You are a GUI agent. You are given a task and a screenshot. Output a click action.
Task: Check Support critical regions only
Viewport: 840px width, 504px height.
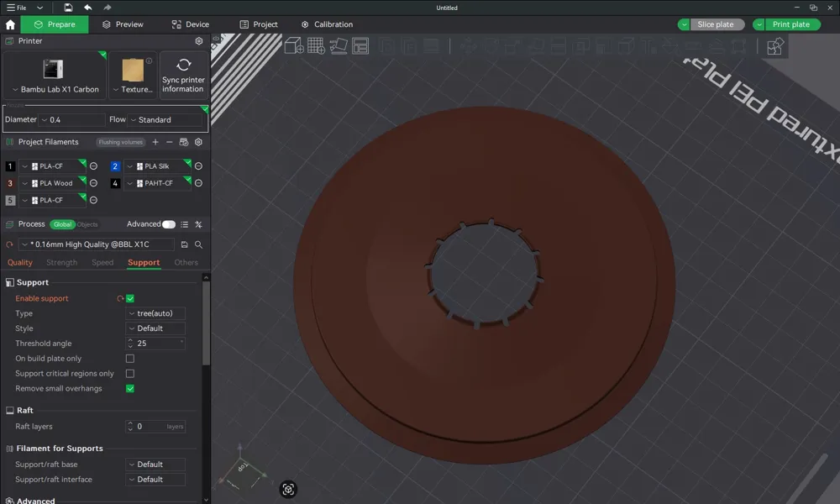click(x=130, y=373)
